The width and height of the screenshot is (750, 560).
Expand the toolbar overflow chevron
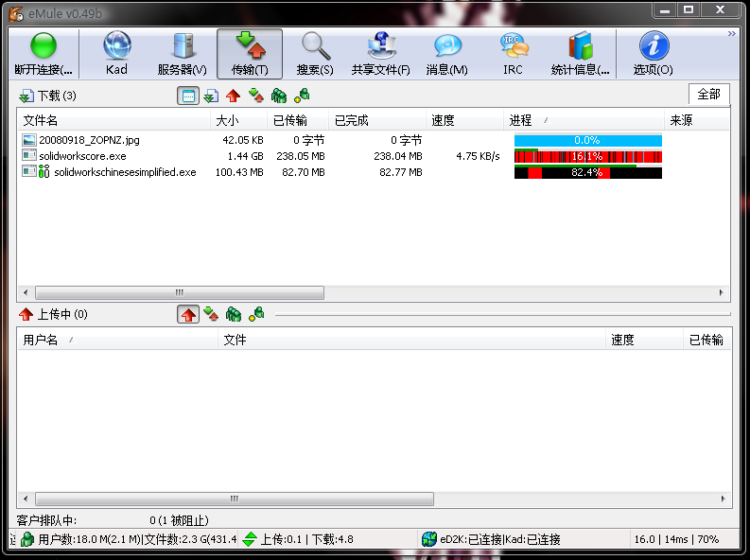pos(732,33)
